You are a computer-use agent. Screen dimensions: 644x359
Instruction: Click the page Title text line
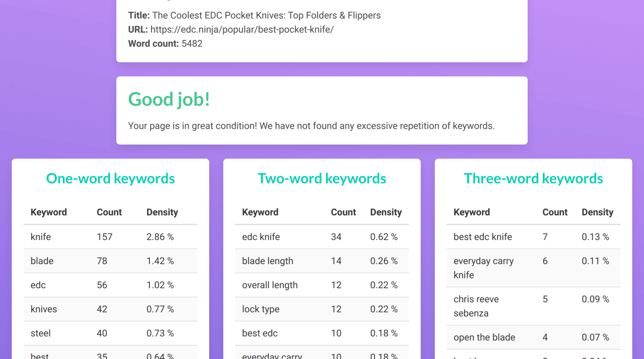[x=254, y=15]
